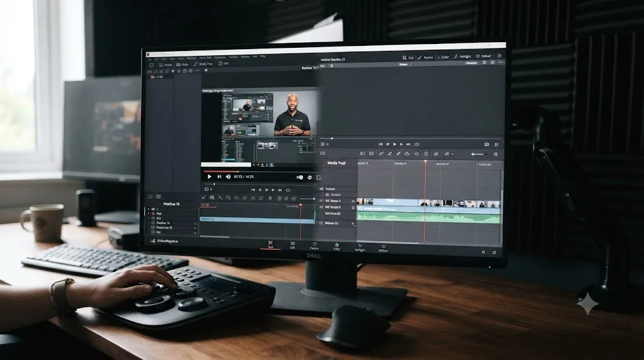Image resolution: width=644 pixels, height=360 pixels.
Task: Skip to next video in the embedded player
Action: [x=219, y=177]
